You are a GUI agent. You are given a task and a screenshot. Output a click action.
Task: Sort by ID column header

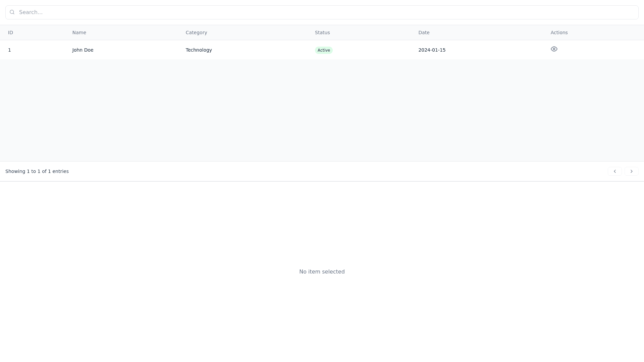(10, 33)
